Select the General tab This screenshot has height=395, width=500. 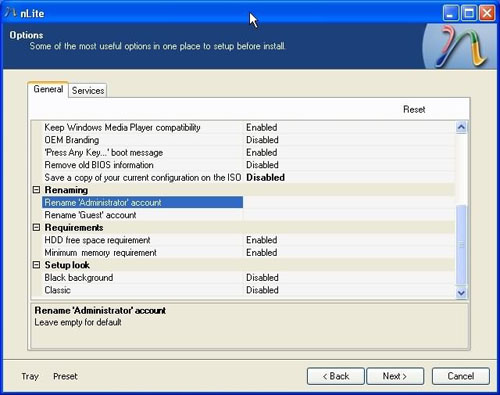[x=48, y=89]
